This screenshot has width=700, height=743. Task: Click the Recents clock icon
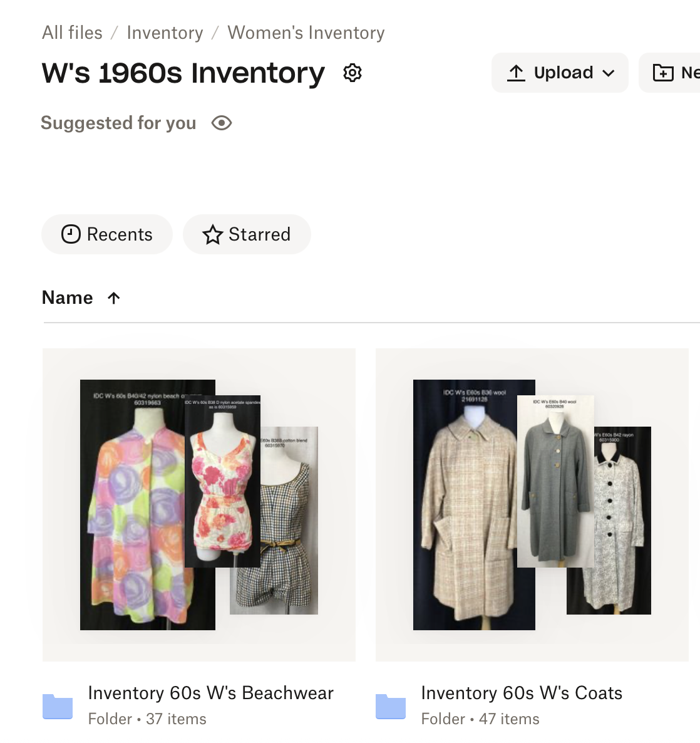(x=71, y=234)
